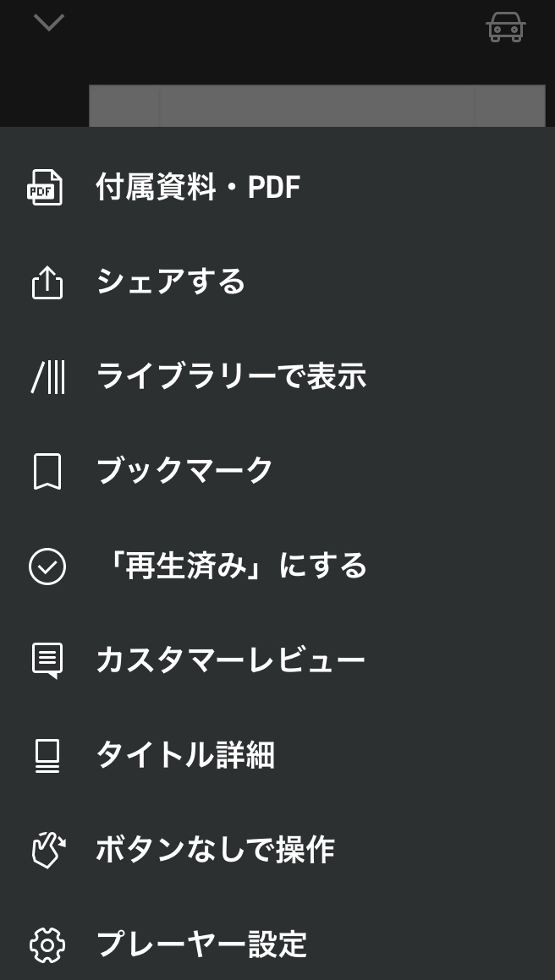Toggle the finished checkmark circle icon
This screenshot has height=980, width=555.
(47, 567)
